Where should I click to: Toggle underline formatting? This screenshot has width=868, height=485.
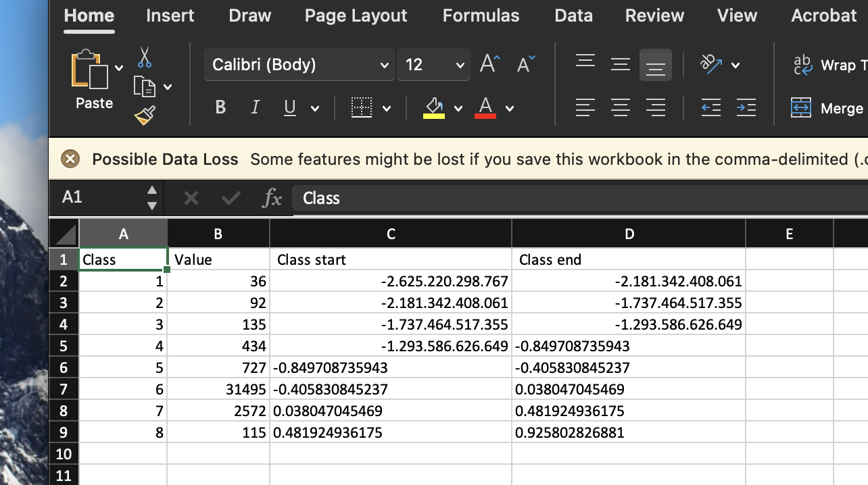pyautogui.click(x=289, y=107)
